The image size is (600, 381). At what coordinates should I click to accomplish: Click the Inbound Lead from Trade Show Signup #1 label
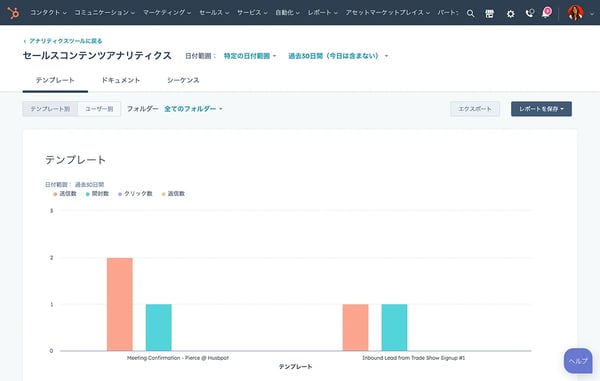[x=414, y=358]
